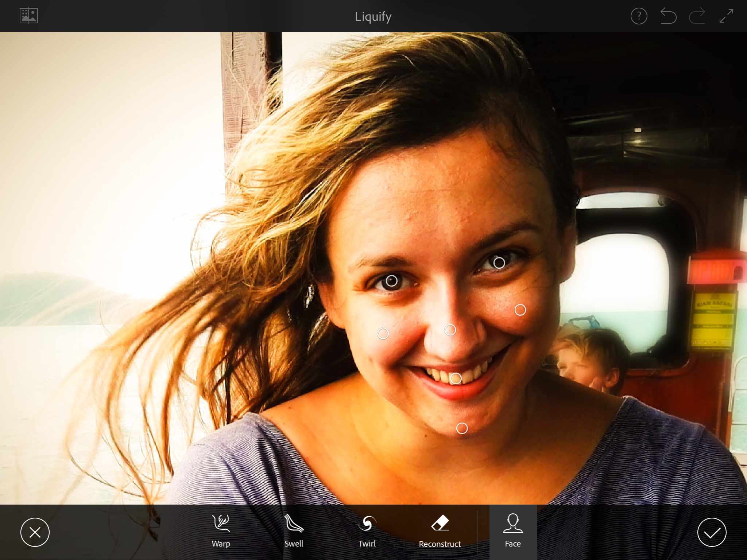The height and width of the screenshot is (560, 747).
Task: Click the Liquify title text
Action: [x=373, y=16]
